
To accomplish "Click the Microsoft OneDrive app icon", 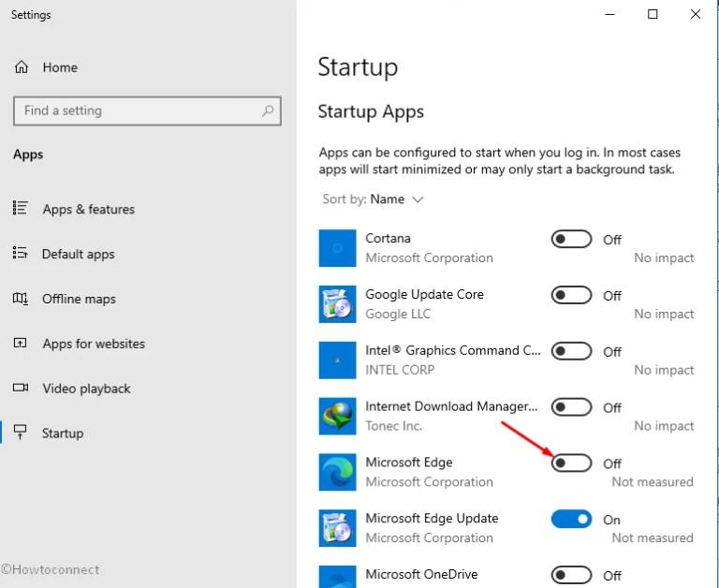I will [x=337, y=577].
